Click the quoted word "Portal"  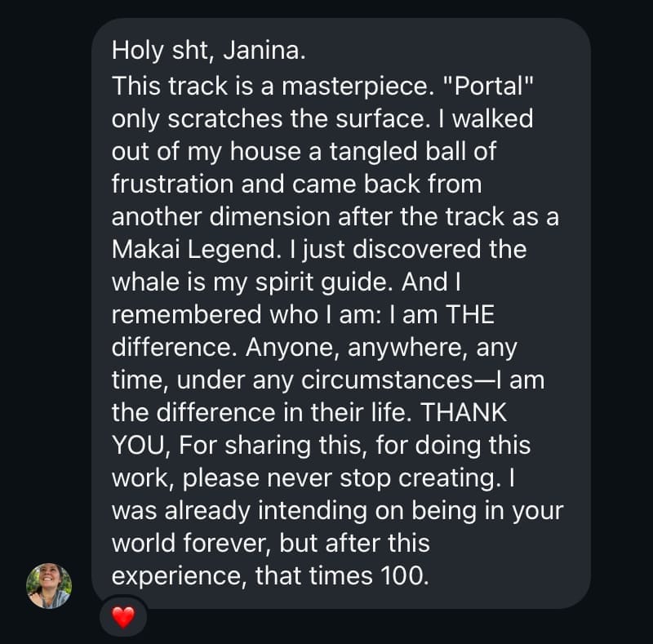point(493,86)
